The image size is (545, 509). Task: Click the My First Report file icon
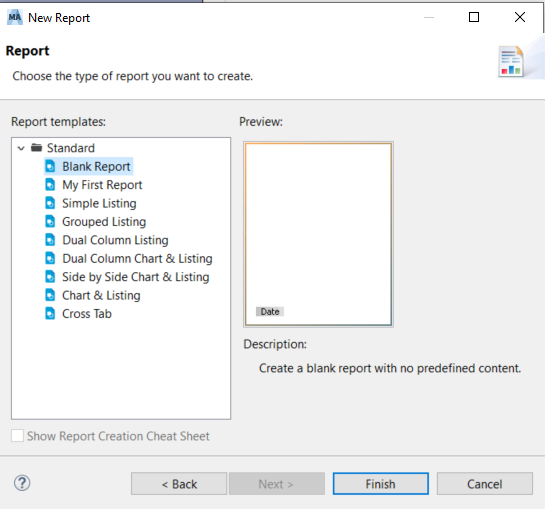[x=50, y=185]
